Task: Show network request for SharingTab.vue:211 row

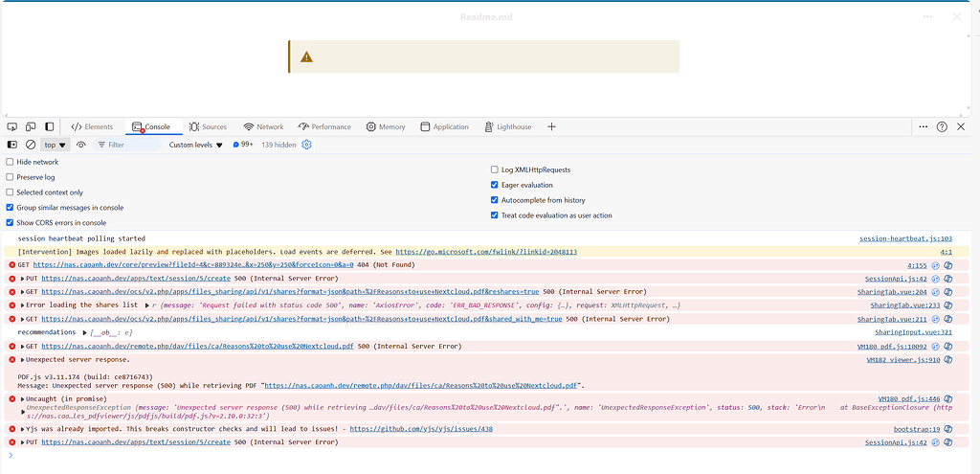Action: (x=936, y=319)
